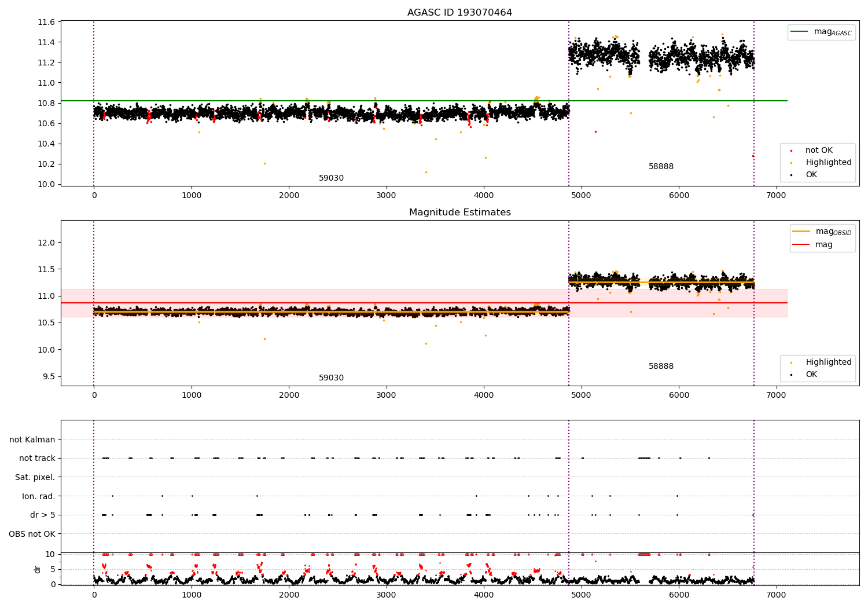Click 'Highlighted' legend label in Magnitude Estimates plot

(x=829, y=362)
